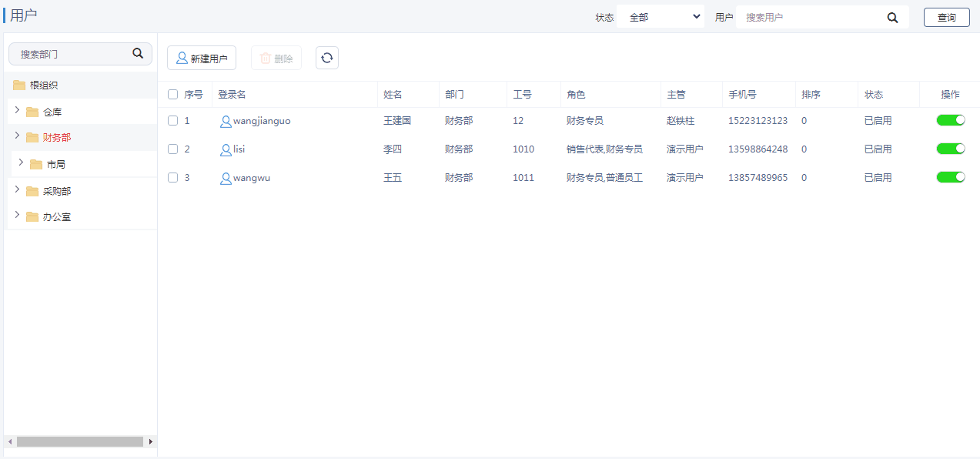Image resolution: width=980 pixels, height=459 pixels.
Task: Click the refresh icon button
Action: coord(327,58)
